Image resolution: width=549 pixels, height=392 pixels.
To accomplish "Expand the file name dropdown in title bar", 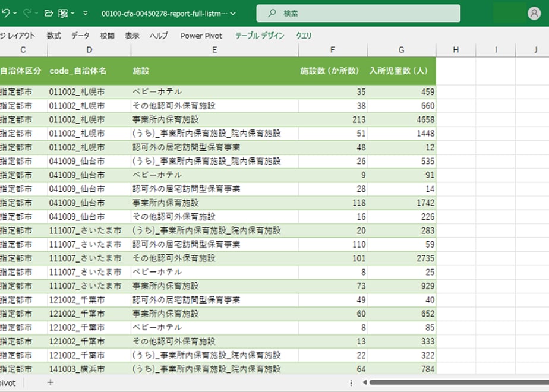I will (233, 14).
